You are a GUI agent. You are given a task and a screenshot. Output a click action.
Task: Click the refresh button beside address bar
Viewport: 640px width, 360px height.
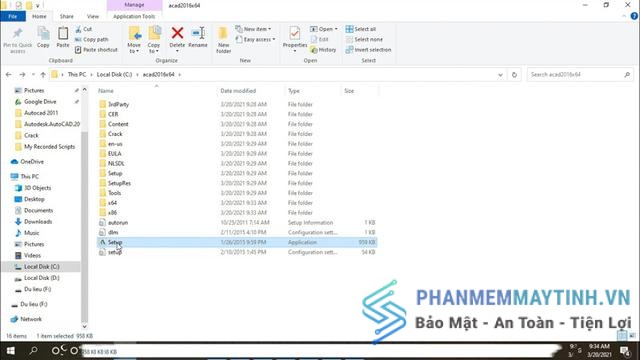pyautogui.click(x=514, y=75)
